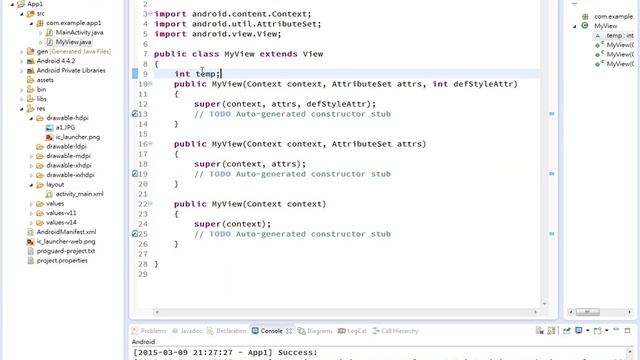Collapse the App1 project node

[12, 4]
